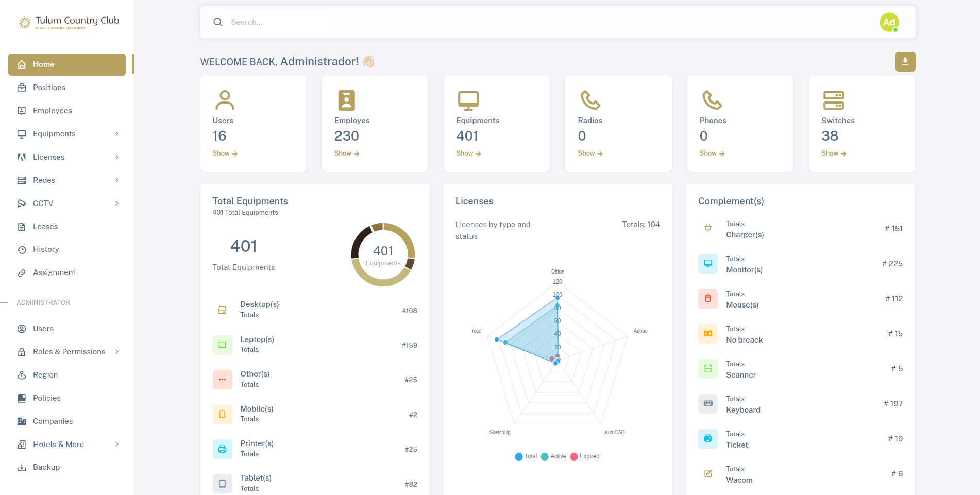Open the Employees sidebar page

[52, 111]
